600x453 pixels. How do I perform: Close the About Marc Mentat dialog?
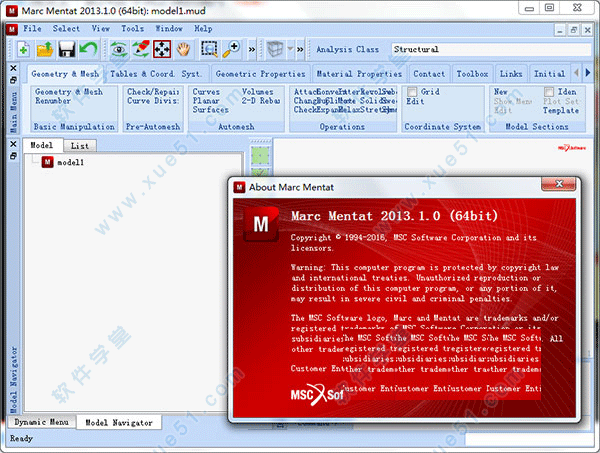click(559, 184)
